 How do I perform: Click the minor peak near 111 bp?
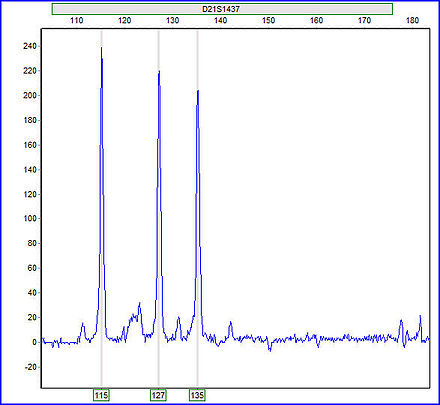tap(83, 323)
